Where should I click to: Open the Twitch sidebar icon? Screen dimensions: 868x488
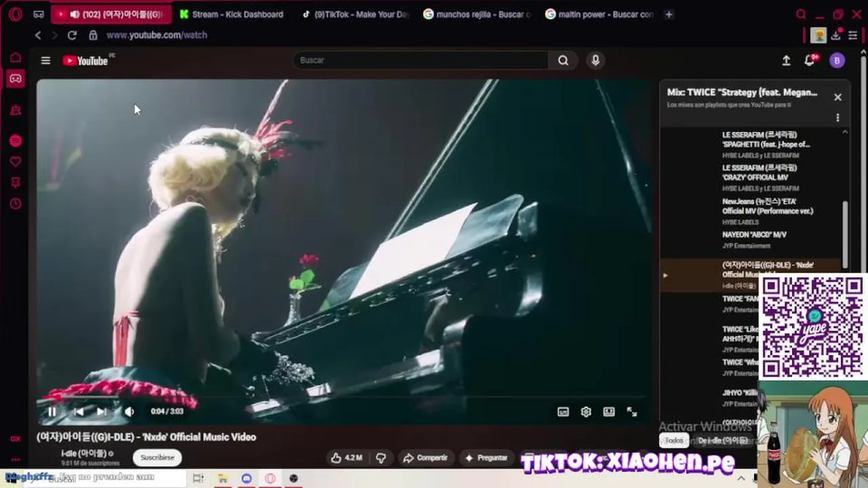point(15,110)
